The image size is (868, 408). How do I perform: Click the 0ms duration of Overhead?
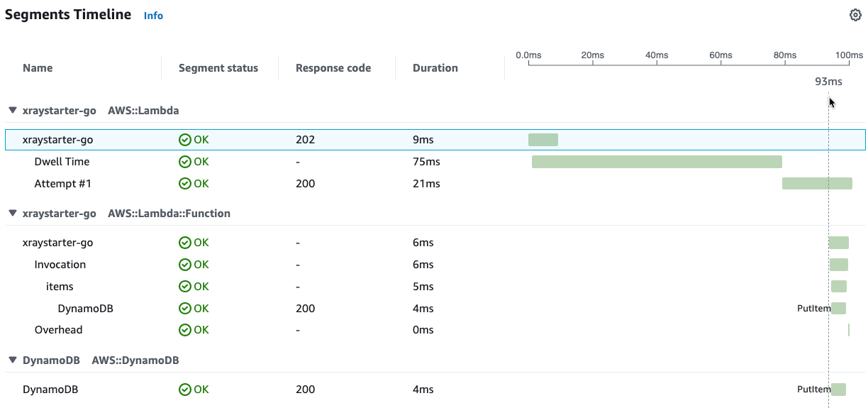(423, 330)
